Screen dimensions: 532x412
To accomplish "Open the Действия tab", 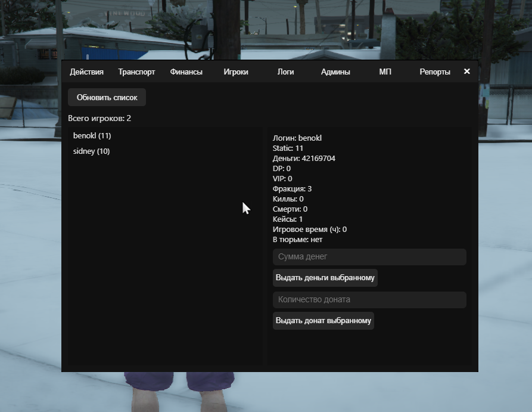I will (86, 72).
